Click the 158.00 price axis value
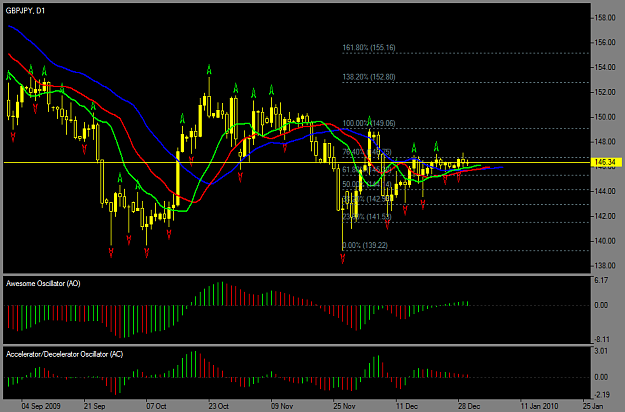625x412 pixels. pyautogui.click(x=605, y=18)
